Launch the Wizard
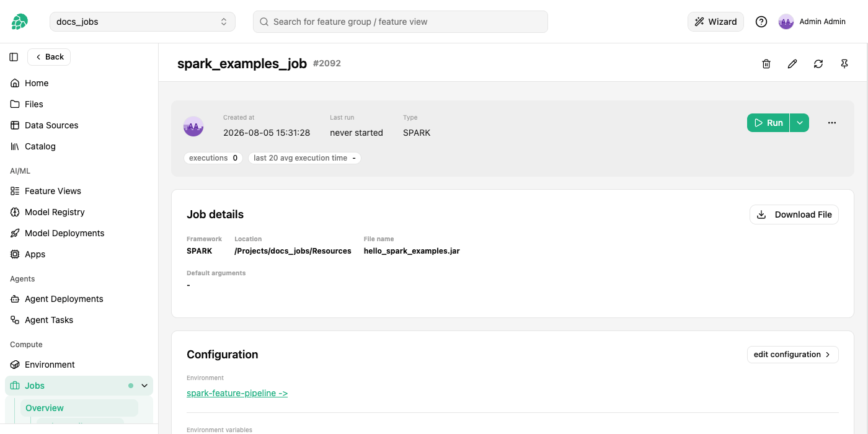 coord(715,22)
